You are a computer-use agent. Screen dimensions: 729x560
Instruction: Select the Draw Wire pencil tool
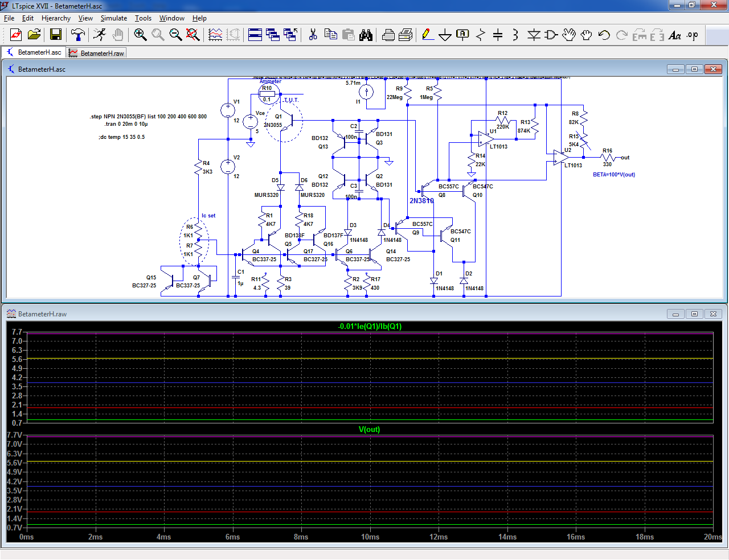click(x=428, y=35)
